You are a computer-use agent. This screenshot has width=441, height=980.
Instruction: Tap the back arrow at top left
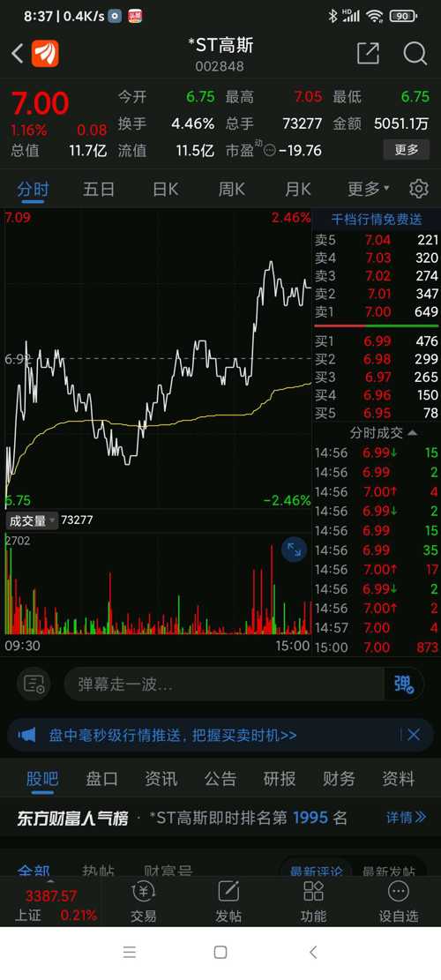18,54
